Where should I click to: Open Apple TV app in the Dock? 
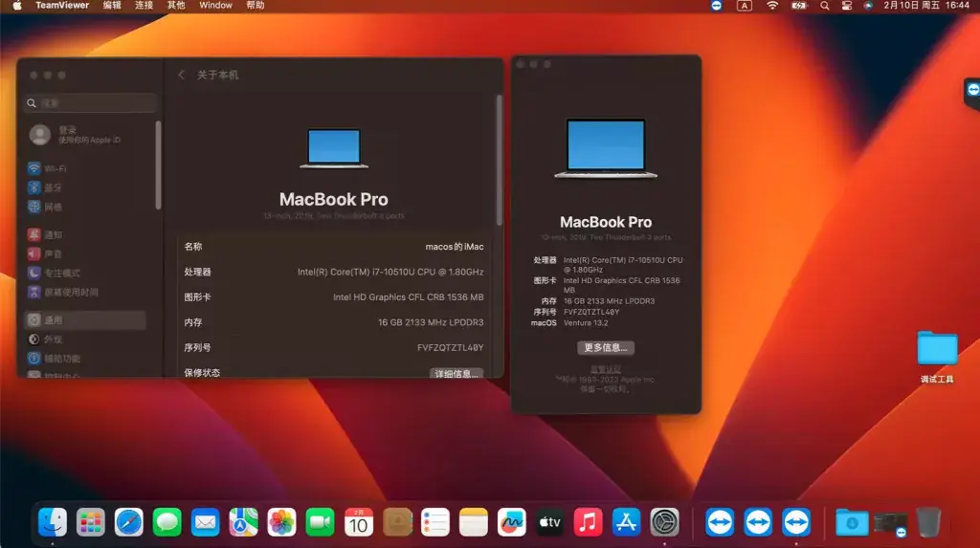(550, 522)
